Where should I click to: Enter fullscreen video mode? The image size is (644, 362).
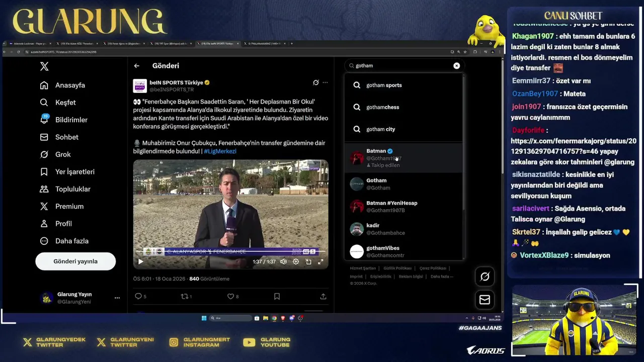[320, 261]
